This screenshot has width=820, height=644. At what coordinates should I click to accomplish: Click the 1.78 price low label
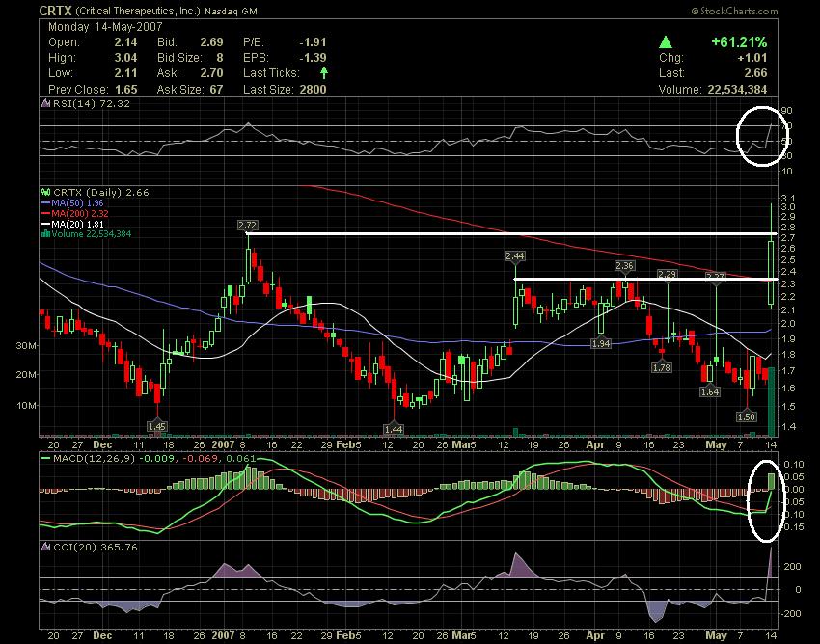[662, 368]
